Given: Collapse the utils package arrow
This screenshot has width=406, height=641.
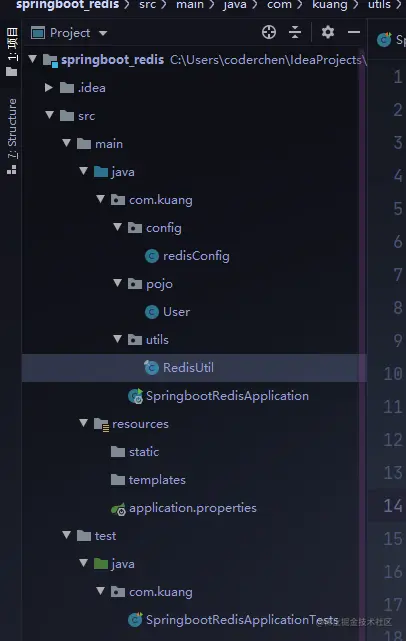Looking at the screenshot, I should (x=118, y=338).
